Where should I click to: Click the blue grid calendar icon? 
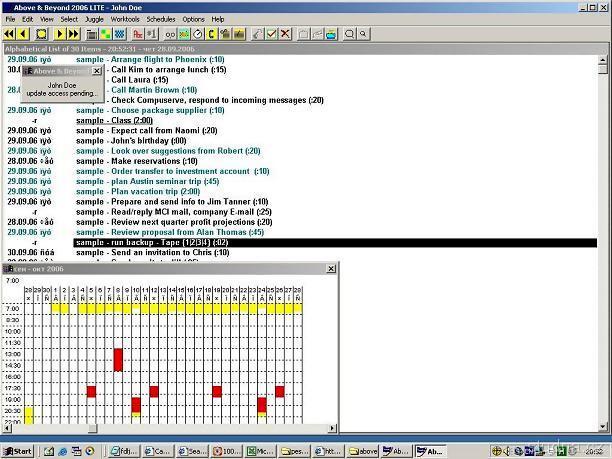pos(120,34)
